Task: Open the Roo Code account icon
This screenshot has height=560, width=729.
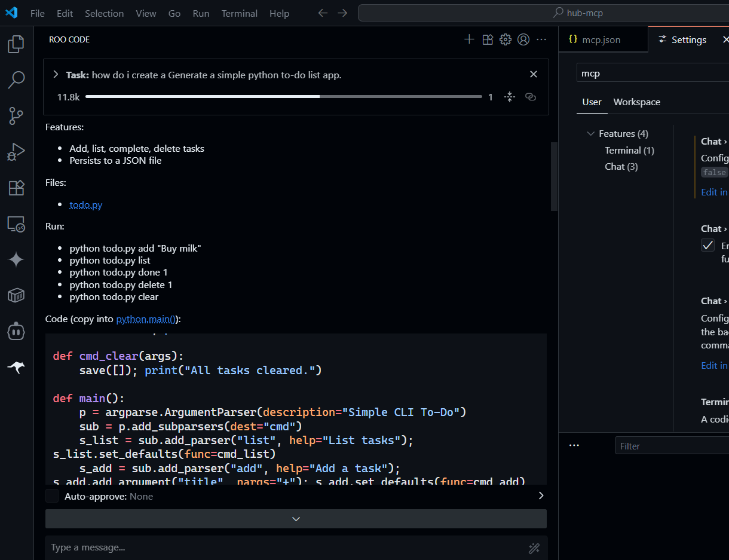Action: click(523, 39)
